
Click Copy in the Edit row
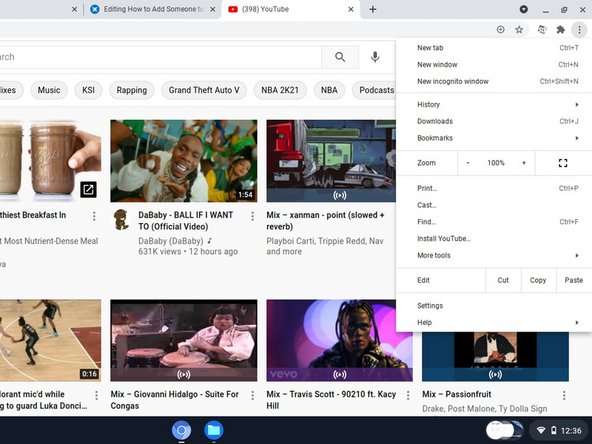(x=538, y=280)
